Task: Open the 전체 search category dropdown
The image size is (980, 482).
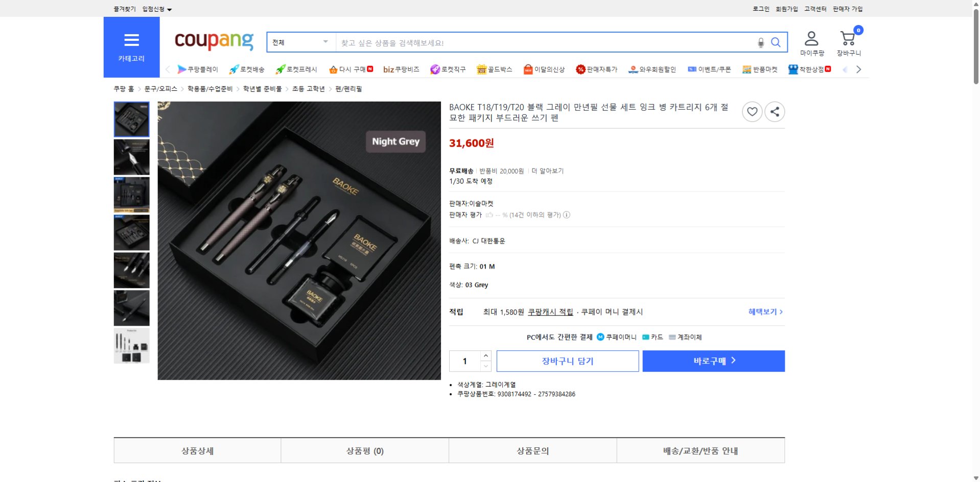Action: pos(300,42)
